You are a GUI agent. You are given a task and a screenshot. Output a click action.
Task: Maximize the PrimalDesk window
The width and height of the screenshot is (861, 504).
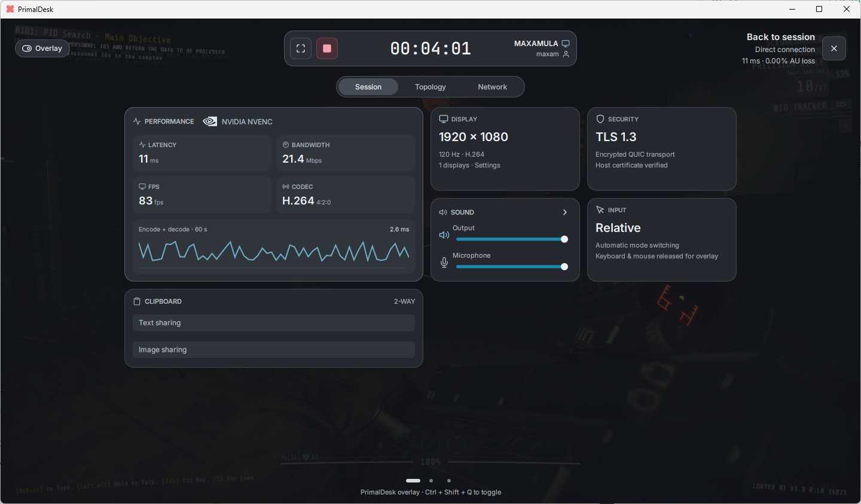(x=819, y=9)
